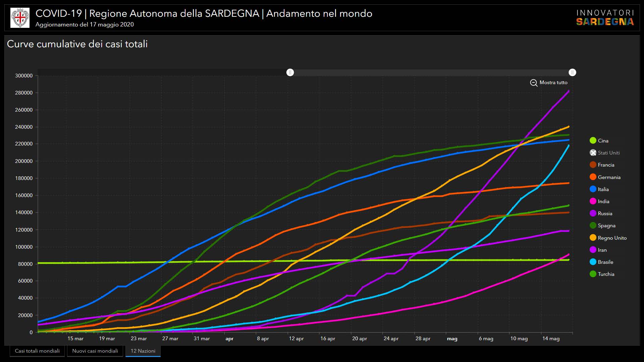Toggle Regno Unito legend marker
Image resolution: width=644 pixels, height=362 pixels.
click(x=593, y=238)
